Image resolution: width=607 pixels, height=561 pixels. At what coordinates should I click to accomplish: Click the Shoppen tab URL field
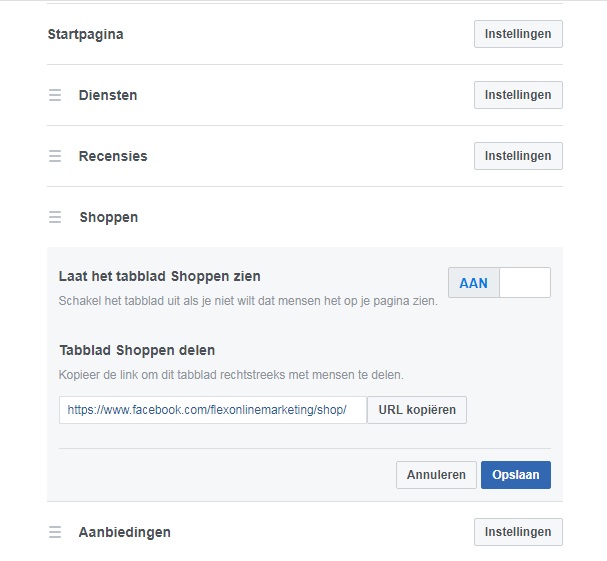click(213, 410)
